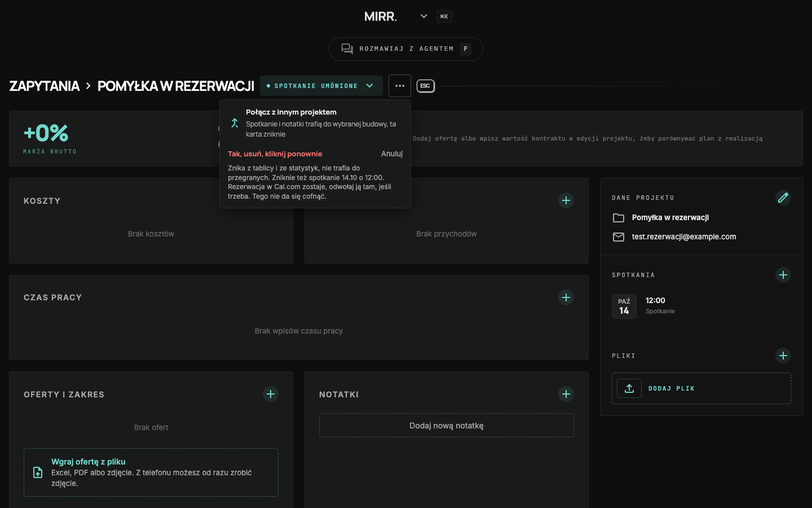
Task: Add a new income with plus icon above Brak przychodów
Action: click(566, 200)
